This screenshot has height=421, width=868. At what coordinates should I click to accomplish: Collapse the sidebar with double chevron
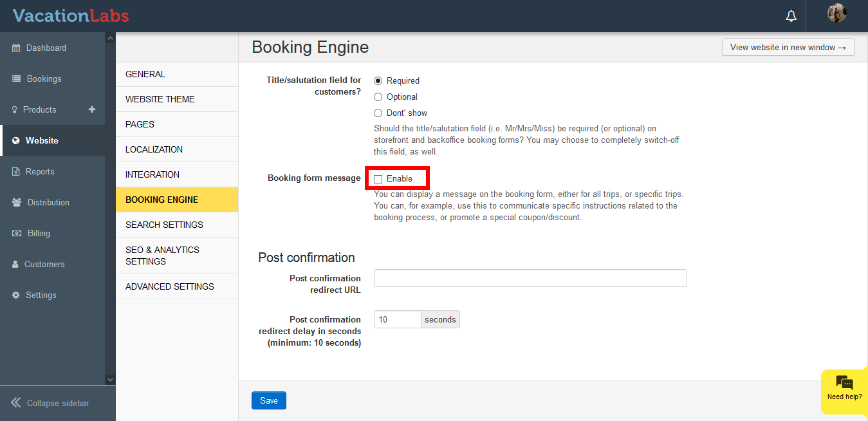16,403
